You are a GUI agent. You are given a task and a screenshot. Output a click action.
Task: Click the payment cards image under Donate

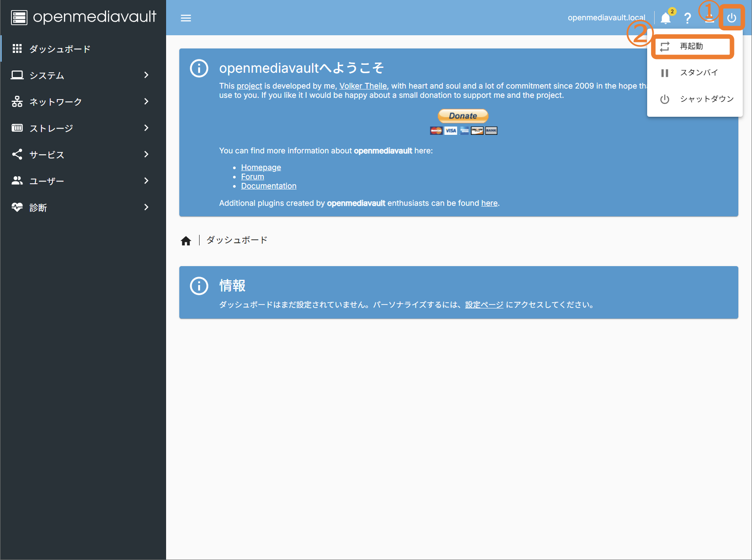[x=463, y=130]
